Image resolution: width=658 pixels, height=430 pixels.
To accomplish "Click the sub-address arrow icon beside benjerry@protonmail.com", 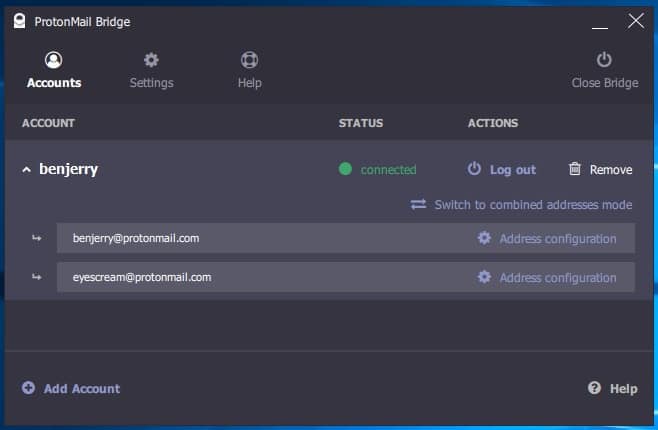I will click(x=37, y=238).
